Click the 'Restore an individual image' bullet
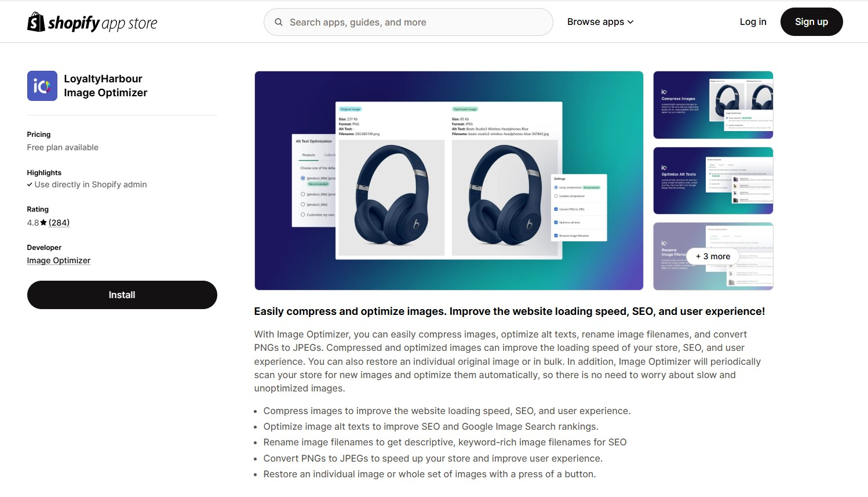This screenshot has height=497, width=868. click(x=429, y=474)
